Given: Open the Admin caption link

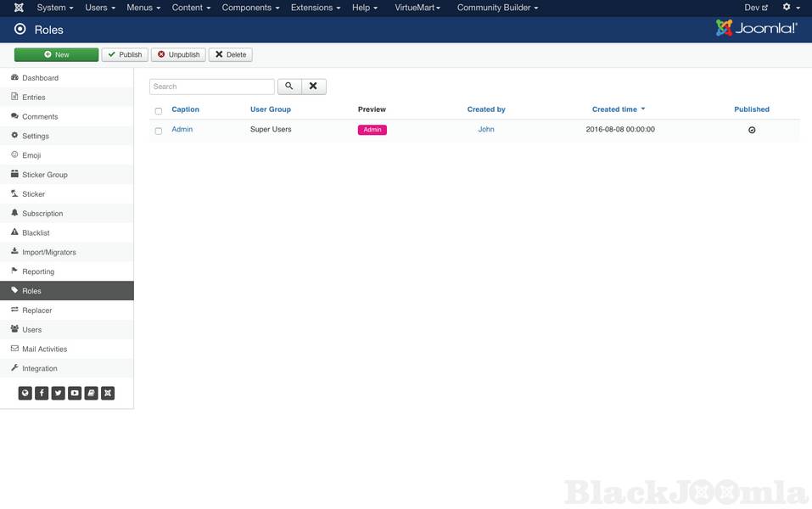Looking at the screenshot, I should pos(182,130).
